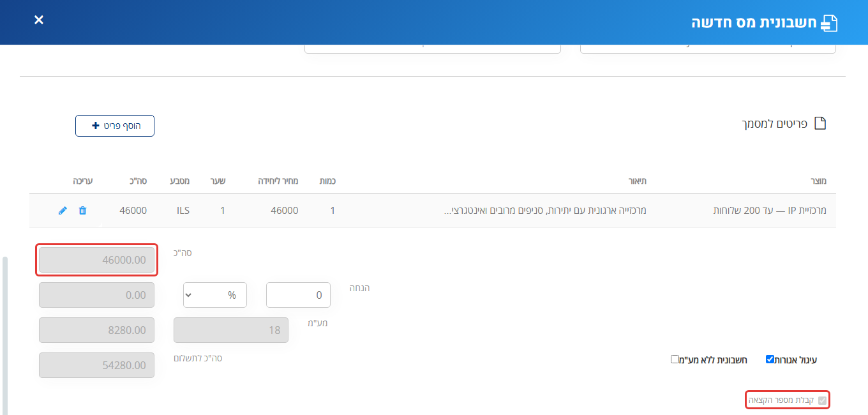The image size is (868, 415).
Task: Click the הנחה label
Action: pos(360,288)
